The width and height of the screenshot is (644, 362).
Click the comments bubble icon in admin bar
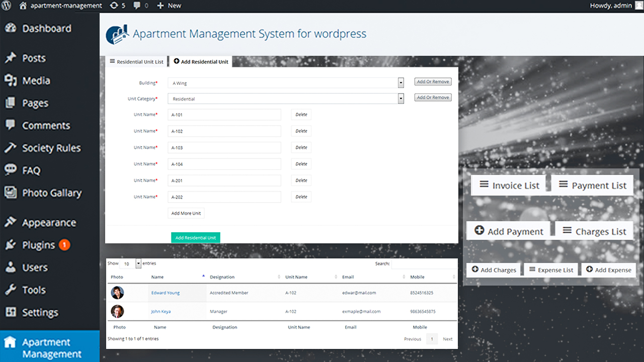(137, 6)
